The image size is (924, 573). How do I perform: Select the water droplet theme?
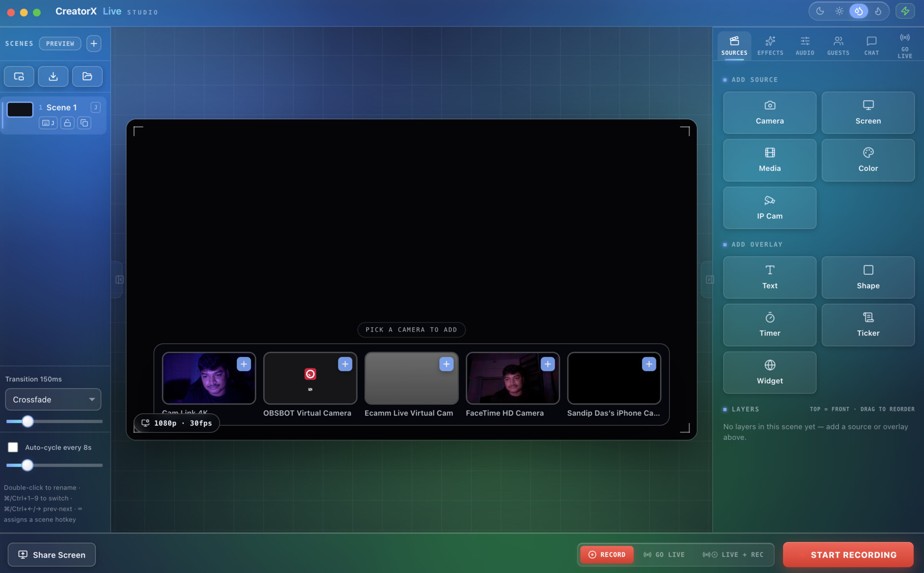859,11
